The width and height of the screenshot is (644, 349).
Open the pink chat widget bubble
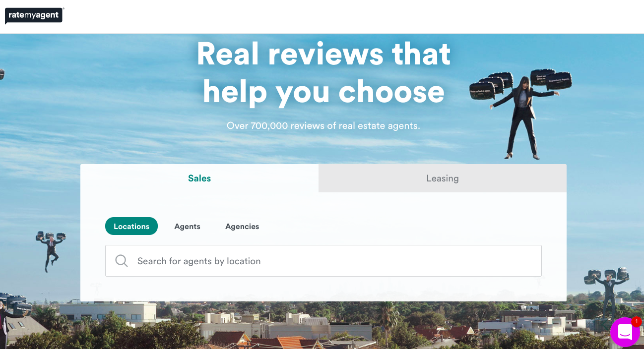(x=625, y=332)
